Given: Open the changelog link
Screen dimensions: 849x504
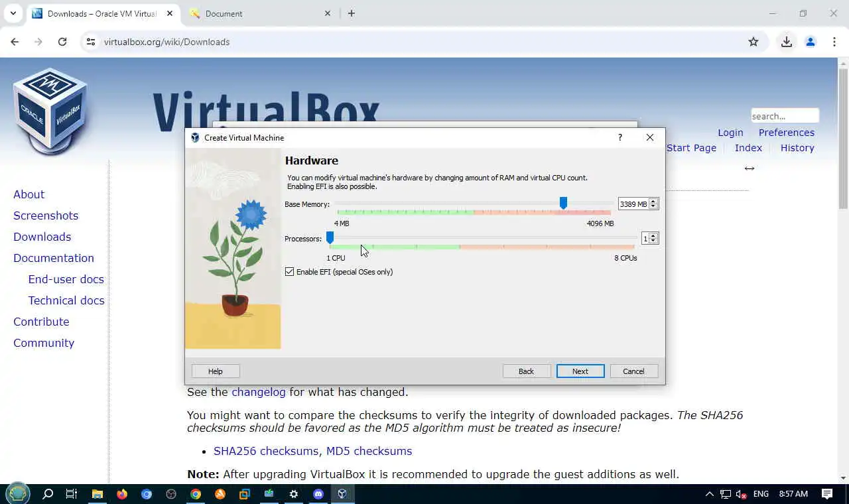Looking at the screenshot, I should coord(259,392).
